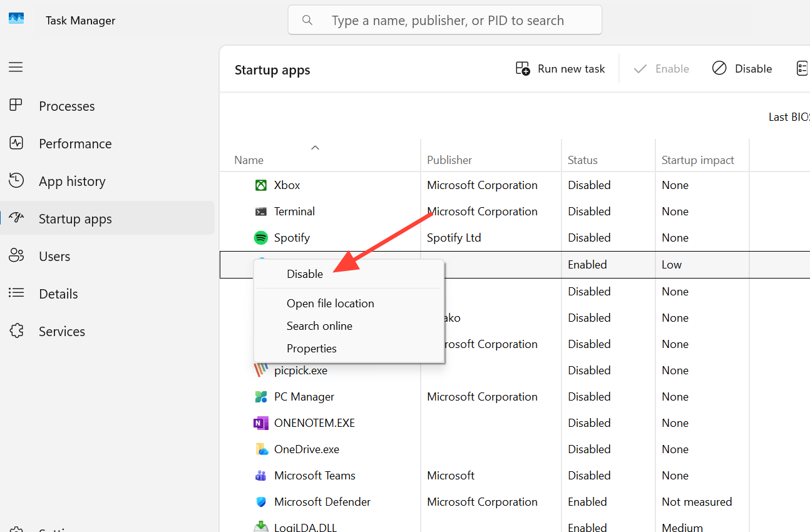Click the LogiLDA.DLL icon

[261, 527]
